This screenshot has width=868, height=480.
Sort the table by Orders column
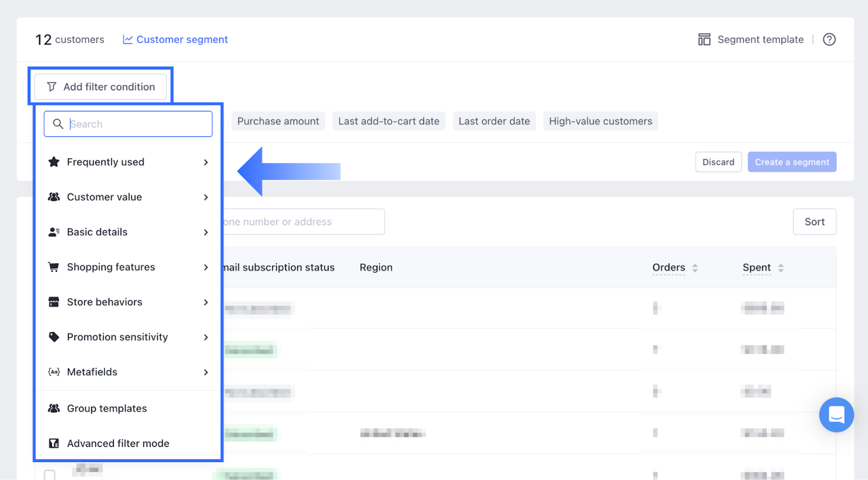pos(694,268)
